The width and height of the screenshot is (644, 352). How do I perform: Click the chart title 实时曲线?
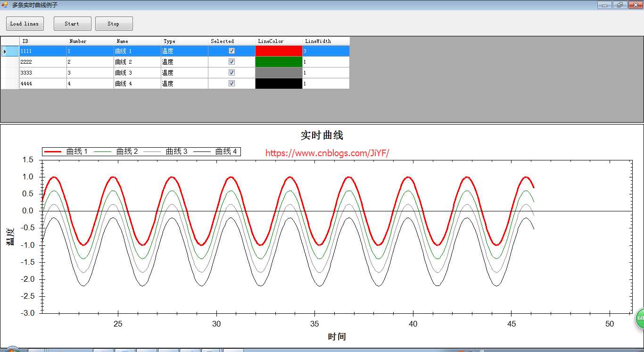pos(322,135)
